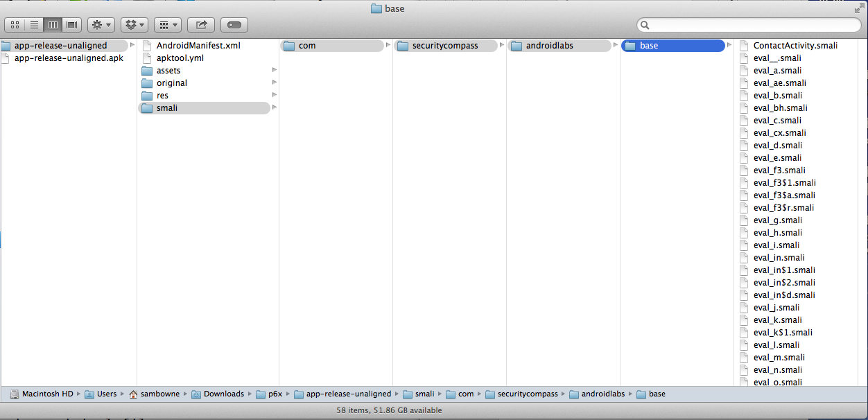Focus the Finder search field
868x420 pixels.
click(749, 25)
